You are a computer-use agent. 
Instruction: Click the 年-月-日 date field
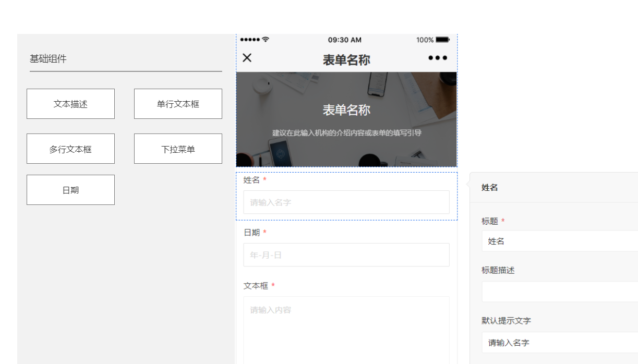click(346, 255)
